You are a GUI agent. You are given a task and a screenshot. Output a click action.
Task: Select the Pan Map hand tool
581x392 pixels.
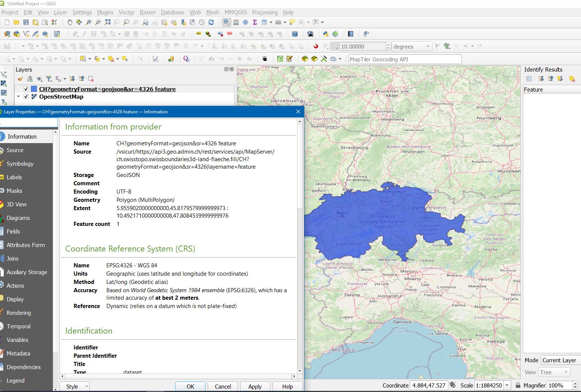coord(70,22)
